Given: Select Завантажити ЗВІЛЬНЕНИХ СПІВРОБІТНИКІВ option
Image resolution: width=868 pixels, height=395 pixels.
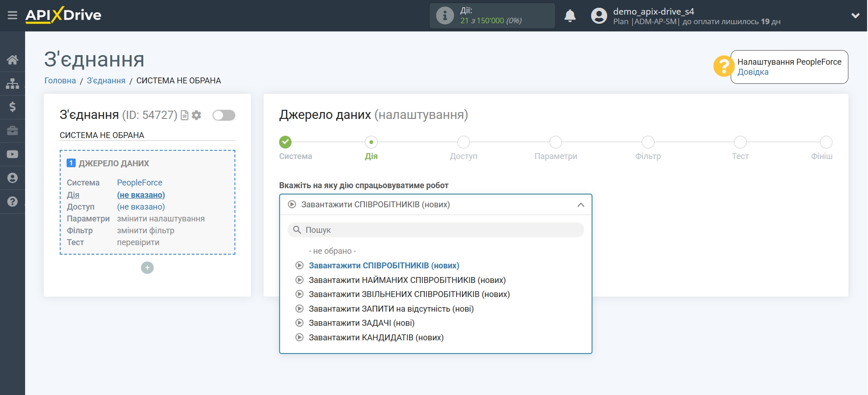Looking at the screenshot, I should (409, 294).
